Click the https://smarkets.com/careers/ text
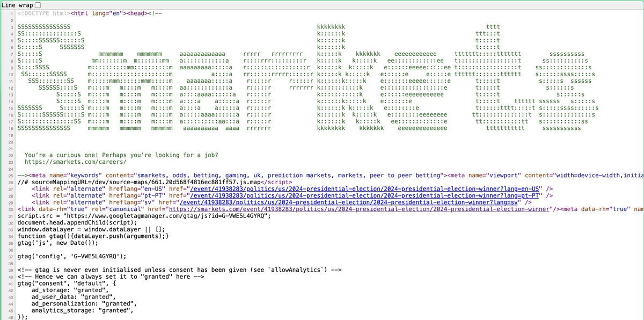644x320 pixels. coord(76,161)
